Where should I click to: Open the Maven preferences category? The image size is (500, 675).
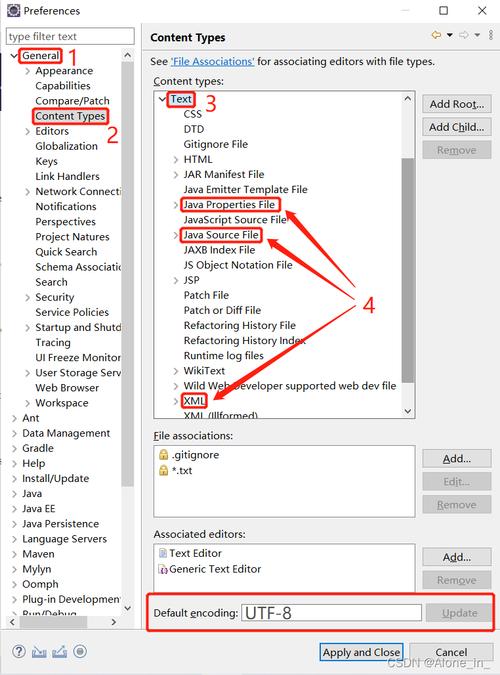[38, 554]
